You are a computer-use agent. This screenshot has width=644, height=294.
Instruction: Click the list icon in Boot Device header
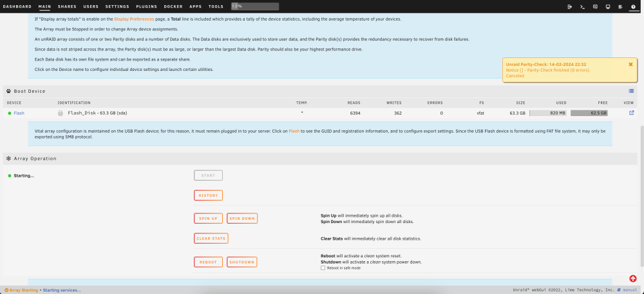(x=631, y=91)
